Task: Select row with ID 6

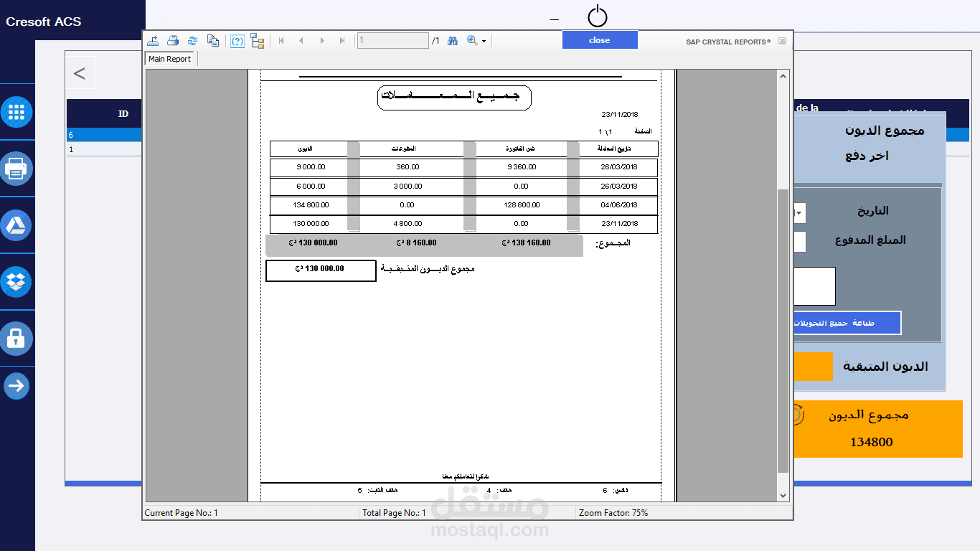Action: (x=105, y=135)
